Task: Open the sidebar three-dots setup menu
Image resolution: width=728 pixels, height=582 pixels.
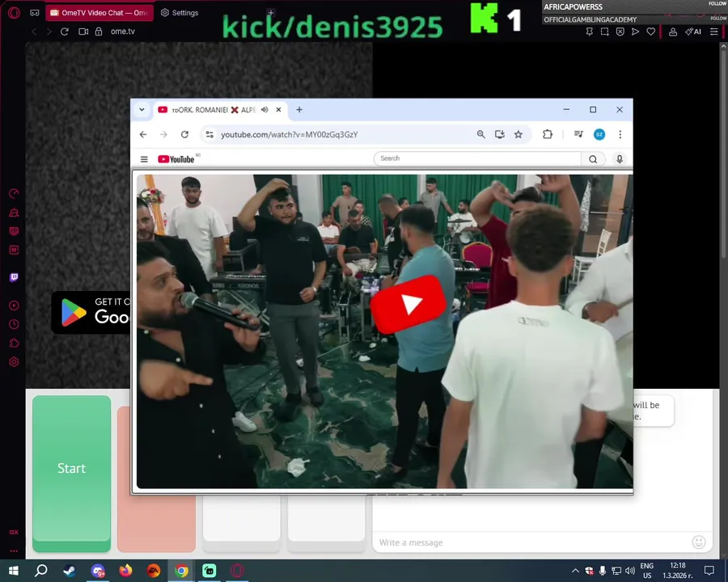Action: point(14,551)
